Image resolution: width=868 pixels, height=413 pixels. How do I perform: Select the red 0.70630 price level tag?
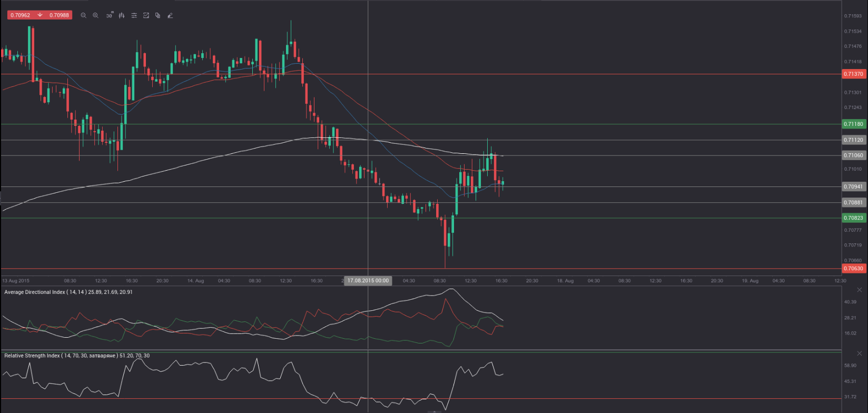click(853, 269)
